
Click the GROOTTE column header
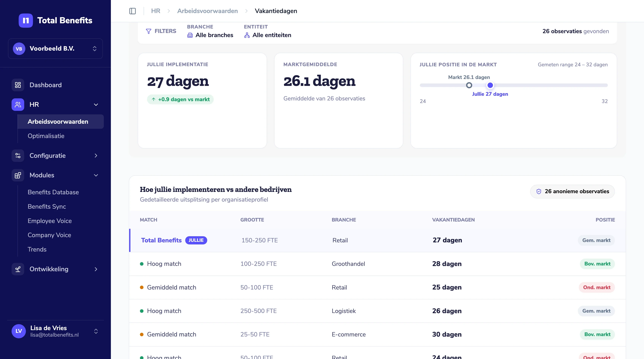click(252, 220)
